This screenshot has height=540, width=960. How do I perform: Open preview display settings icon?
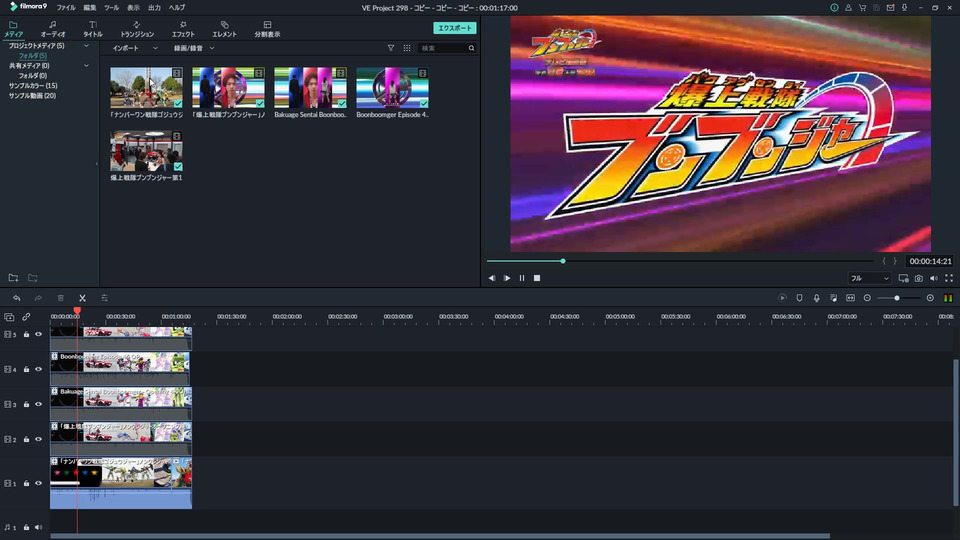[x=903, y=278]
